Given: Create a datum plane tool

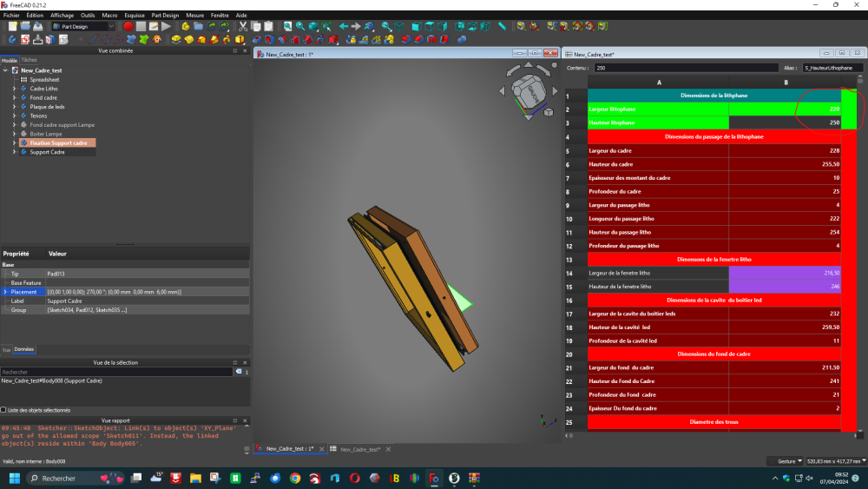Looking at the screenshot, I should click(106, 39).
